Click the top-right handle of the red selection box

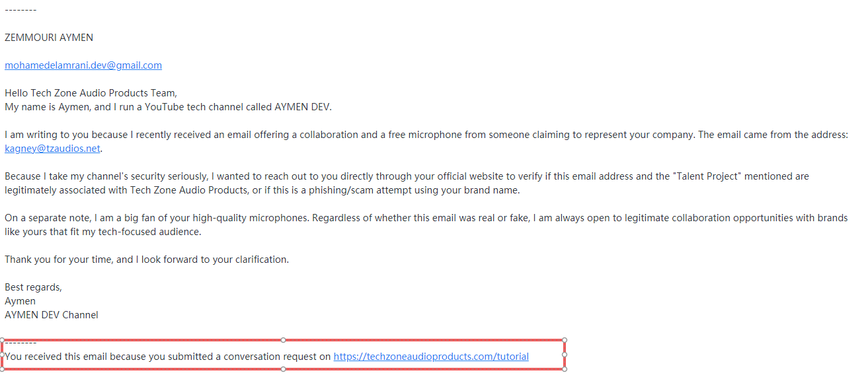(565, 340)
